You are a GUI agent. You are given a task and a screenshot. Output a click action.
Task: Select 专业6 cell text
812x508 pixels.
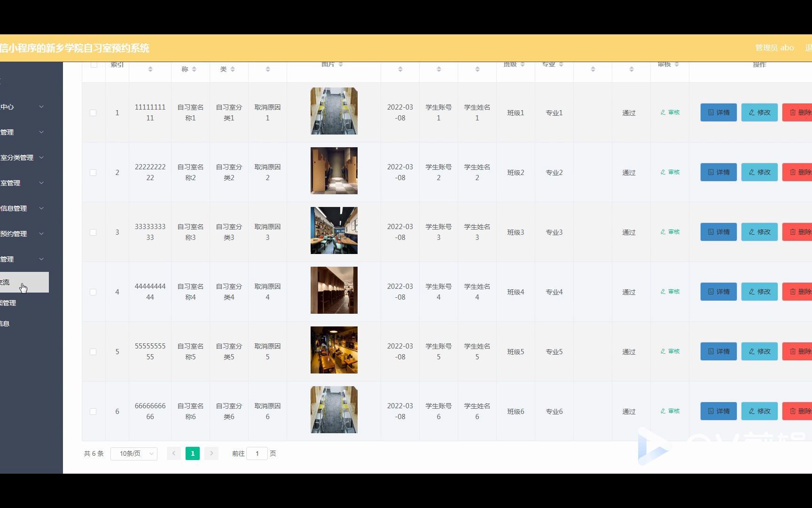(x=554, y=412)
